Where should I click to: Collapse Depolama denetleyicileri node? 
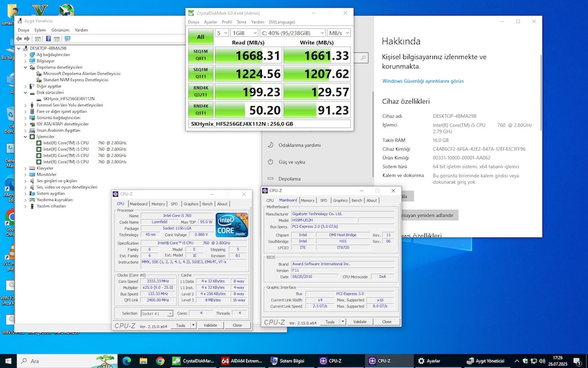tap(25, 67)
